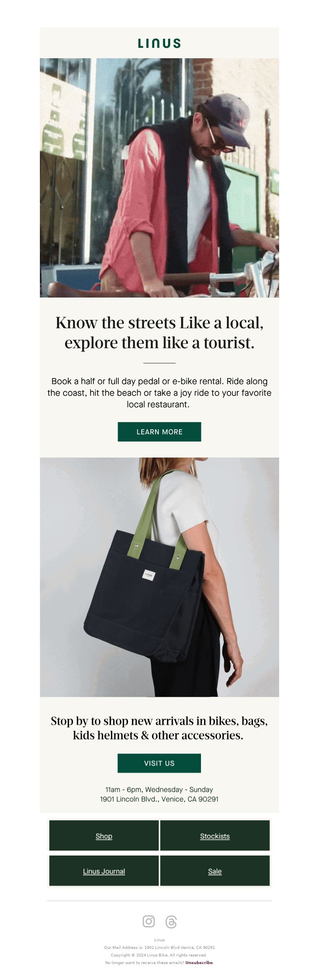Click the Unsubscribe link
Screen dimensions: 319x980
[x=199, y=962]
